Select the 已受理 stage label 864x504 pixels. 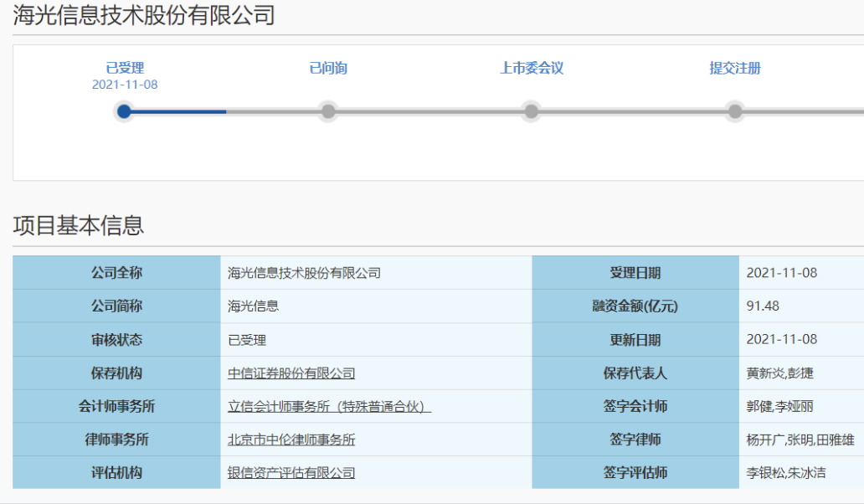pyautogui.click(x=125, y=68)
